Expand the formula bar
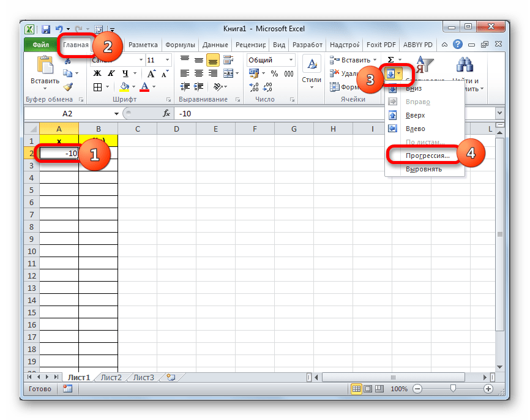This screenshot has width=530, height=420. (x=500, y=113)
